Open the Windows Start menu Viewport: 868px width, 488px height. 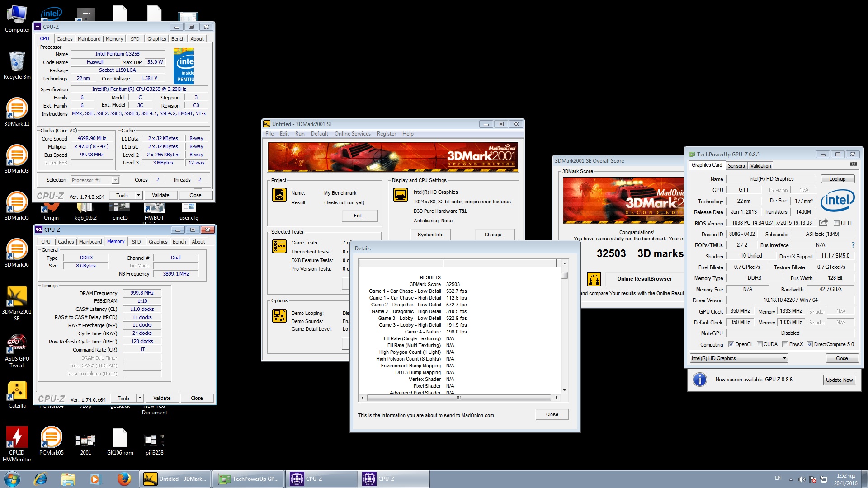12,479
